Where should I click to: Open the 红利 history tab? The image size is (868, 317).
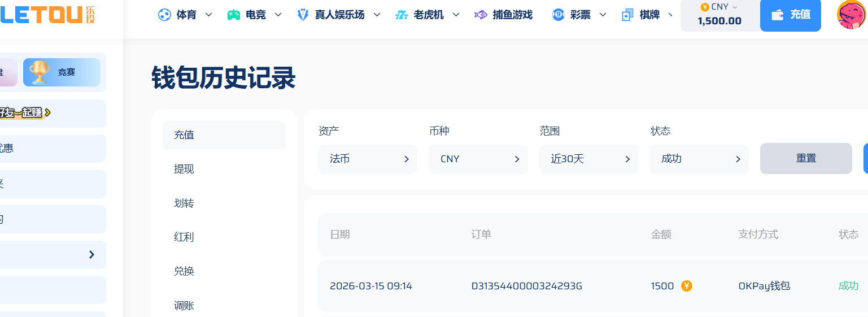pos(184,237)
